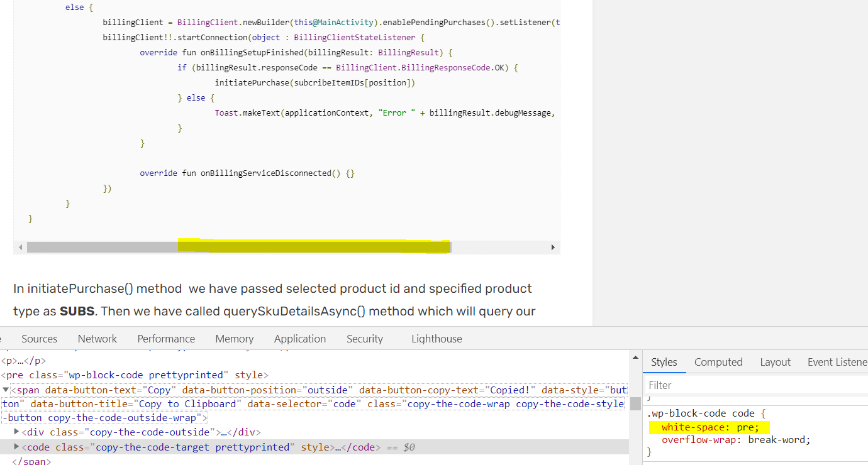Click the .wp-block-code code selector
Screen dimensions: 868x465
click(700, 413)
